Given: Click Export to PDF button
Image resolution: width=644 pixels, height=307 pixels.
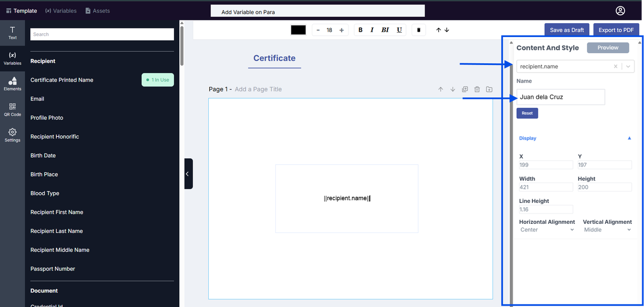Looking at the screenshot, I should tap(616, 30).
